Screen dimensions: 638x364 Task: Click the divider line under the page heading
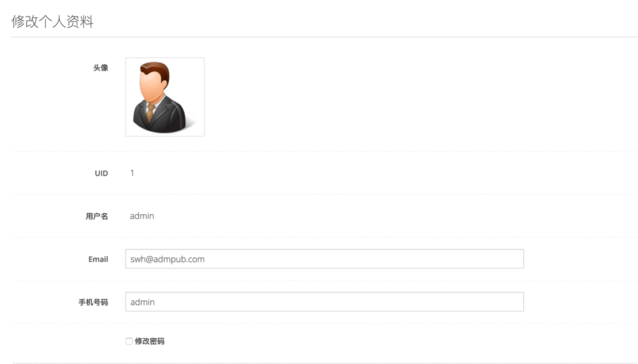[x=324, y=37]
